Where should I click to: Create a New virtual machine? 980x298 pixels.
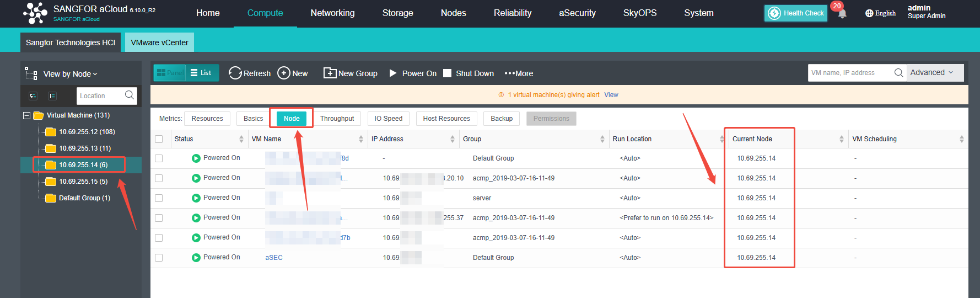click(293, 73)
